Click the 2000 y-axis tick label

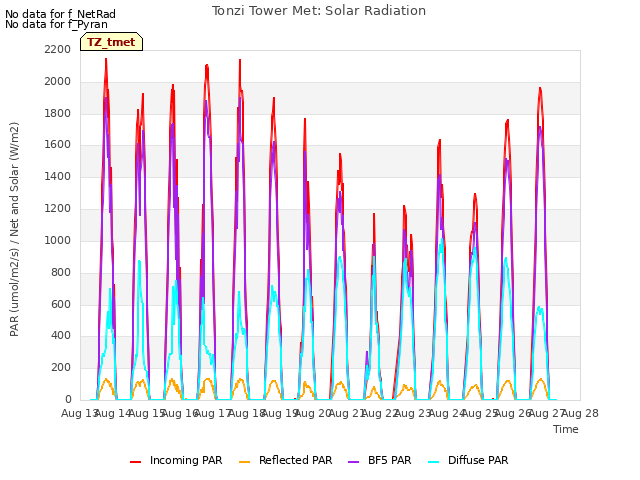pyautogui.click(x=58, y=82)
